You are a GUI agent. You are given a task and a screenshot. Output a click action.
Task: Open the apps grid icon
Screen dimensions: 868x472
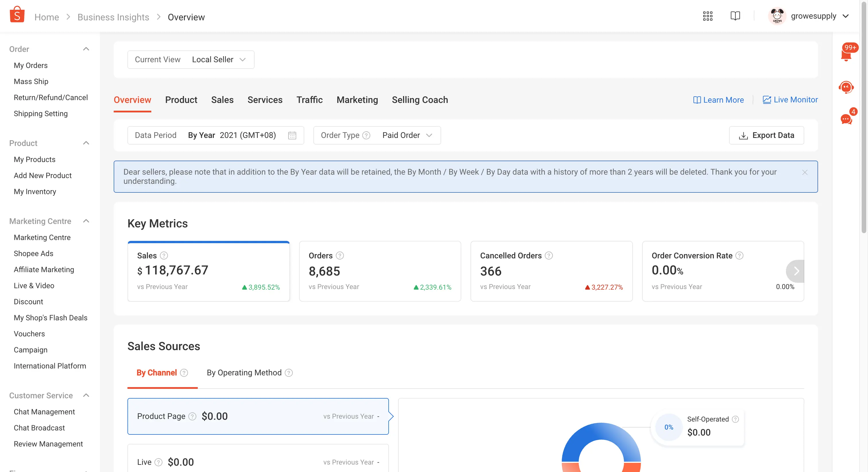tap(708, 16)
